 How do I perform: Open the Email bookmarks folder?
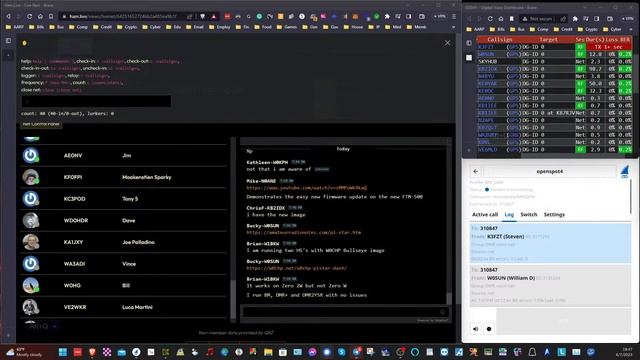(x=195, y=27)
